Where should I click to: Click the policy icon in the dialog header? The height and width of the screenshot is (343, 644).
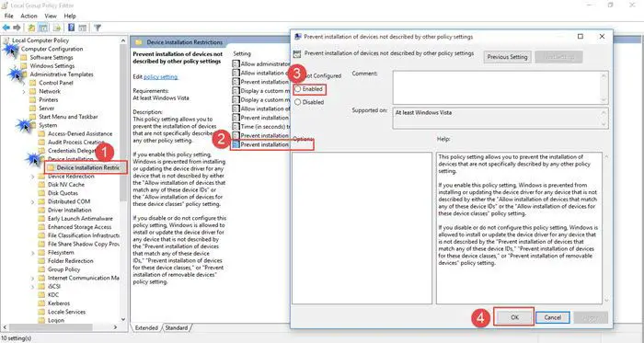click(297, 53)
